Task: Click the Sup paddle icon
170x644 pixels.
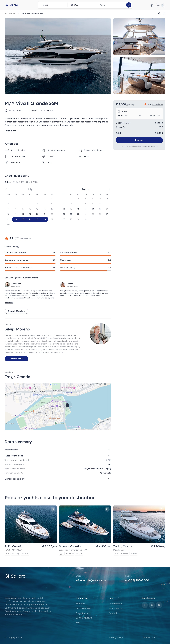Action: (44, 163)
